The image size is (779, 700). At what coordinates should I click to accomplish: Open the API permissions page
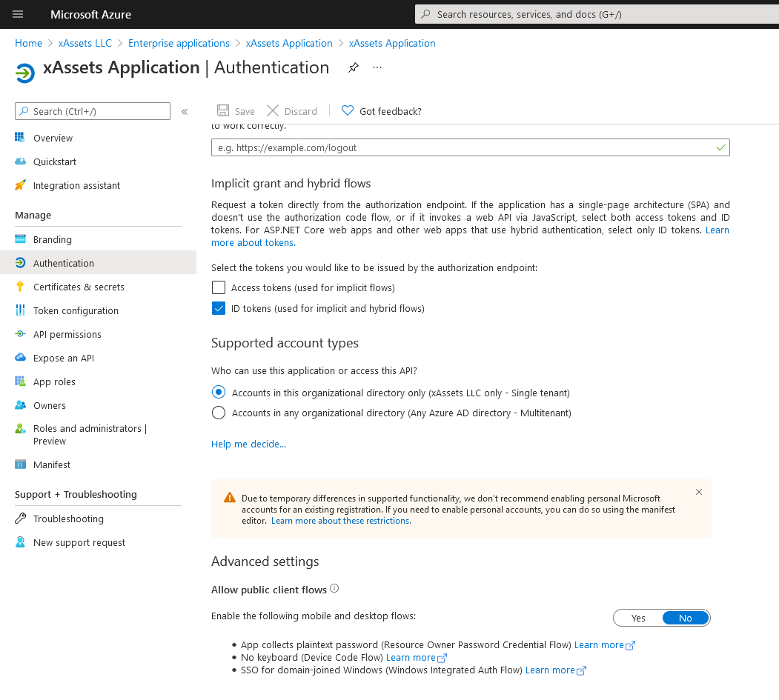click(x=67, y=334)
